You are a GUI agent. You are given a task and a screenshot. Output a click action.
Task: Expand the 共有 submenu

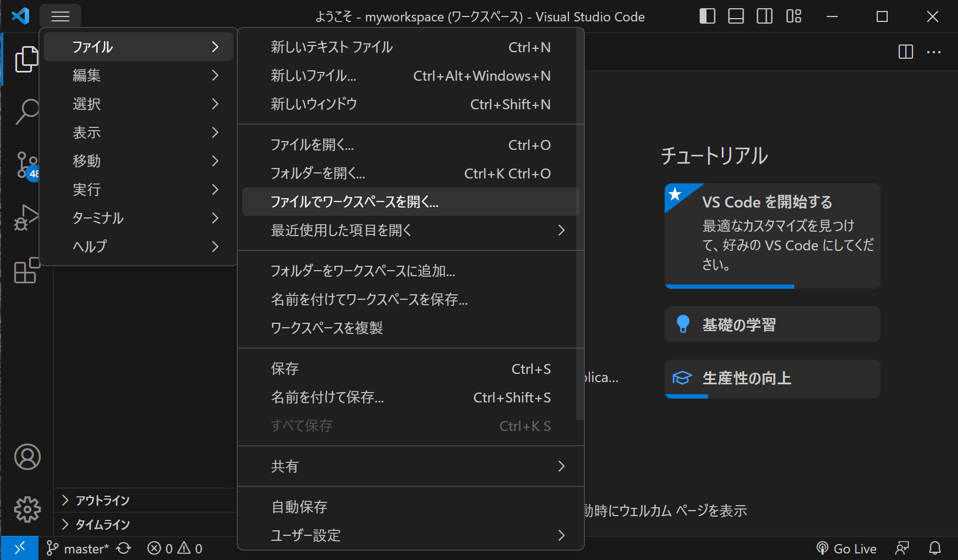[410, 467]
